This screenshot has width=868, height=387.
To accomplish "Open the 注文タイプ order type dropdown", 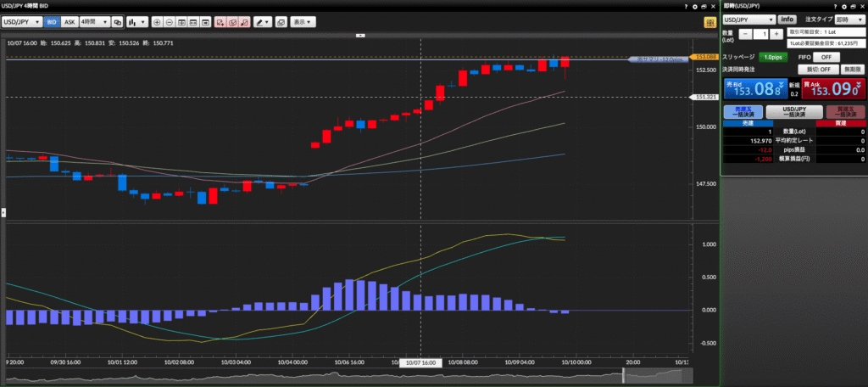I will pyautogui.click(x=848, y=19).
